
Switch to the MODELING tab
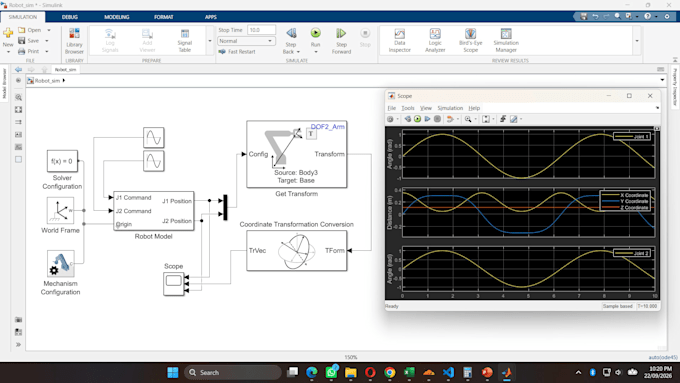click(x=117, y=17)
